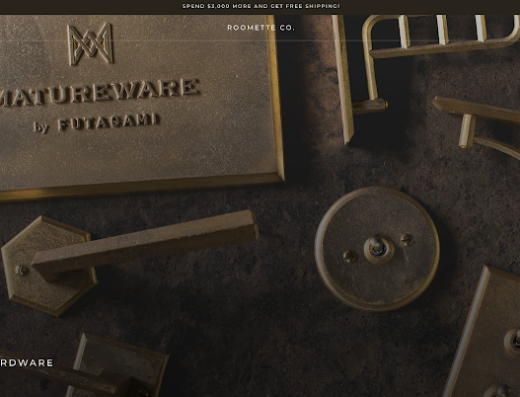This screenshot has width=520, height=397.
Task: Click the round brass toggle switch plate
Action: [377, 249]
